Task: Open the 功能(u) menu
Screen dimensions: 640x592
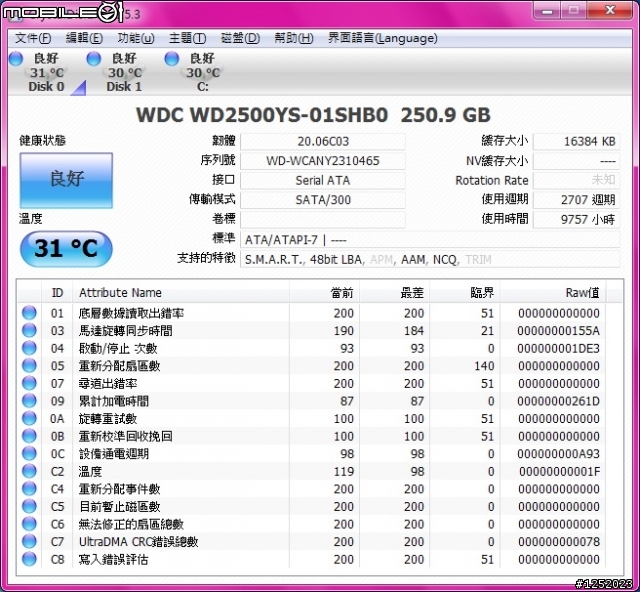Action: click(x=136, y=38)
